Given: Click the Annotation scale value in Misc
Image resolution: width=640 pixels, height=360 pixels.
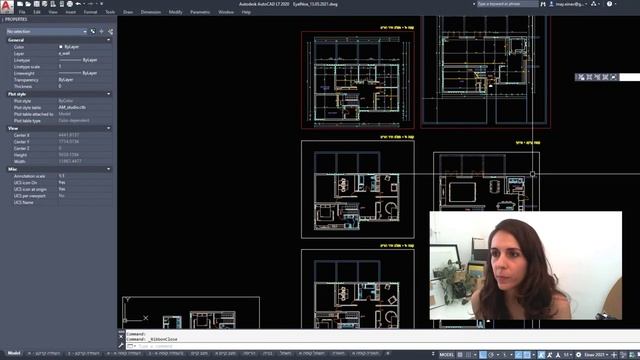Looking at the screenshot, I should 62,176.
